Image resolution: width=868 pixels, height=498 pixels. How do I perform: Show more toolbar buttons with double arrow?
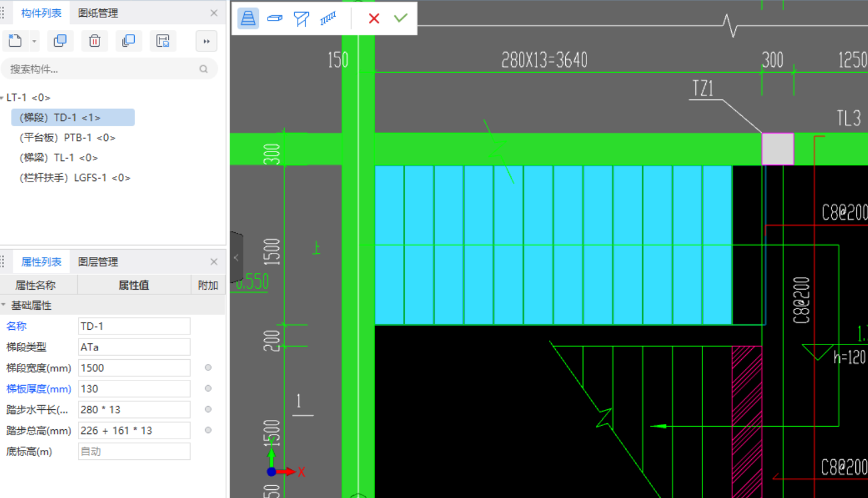pos(207,41)
